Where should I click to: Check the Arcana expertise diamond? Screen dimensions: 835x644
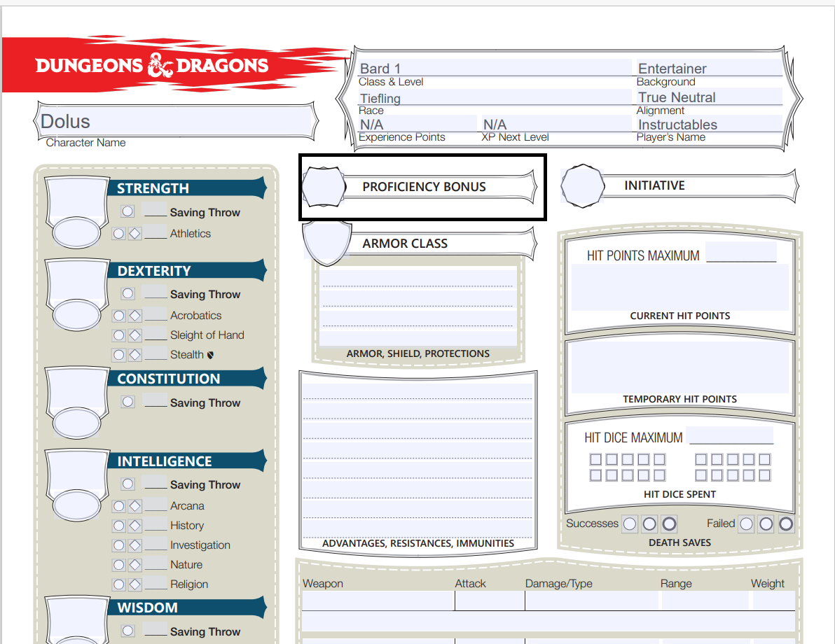[x=135, y=505]
